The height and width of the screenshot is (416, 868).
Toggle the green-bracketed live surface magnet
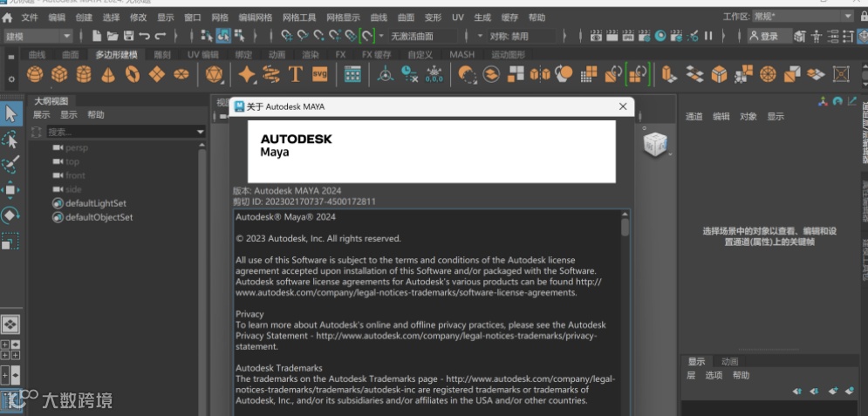click(367, 36)
